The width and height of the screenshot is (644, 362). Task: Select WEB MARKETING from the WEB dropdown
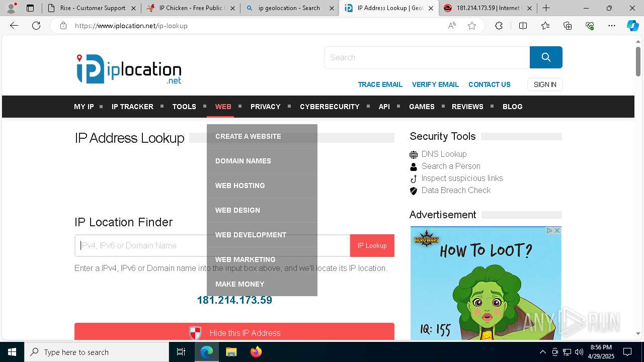pyautogui.click(x=262, y=259)
